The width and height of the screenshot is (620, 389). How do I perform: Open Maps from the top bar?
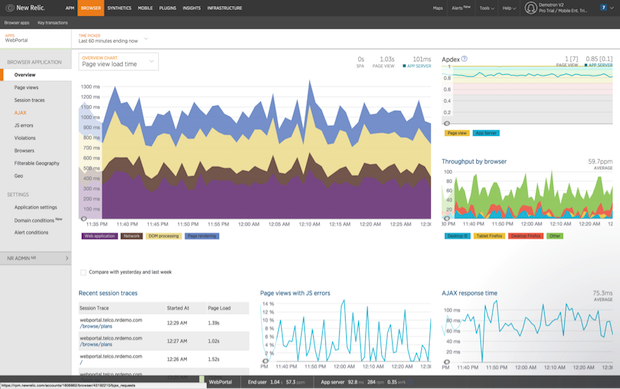(x=438, y=8)
